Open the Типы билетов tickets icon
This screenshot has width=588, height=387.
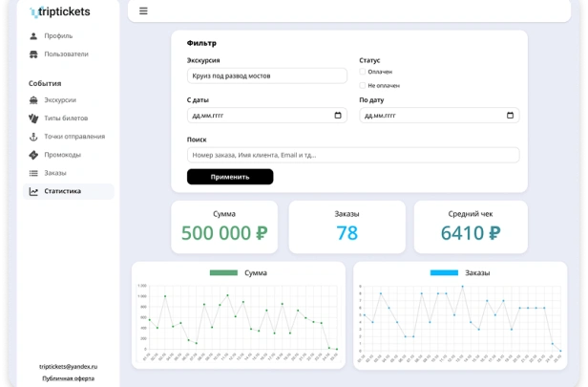33,118
